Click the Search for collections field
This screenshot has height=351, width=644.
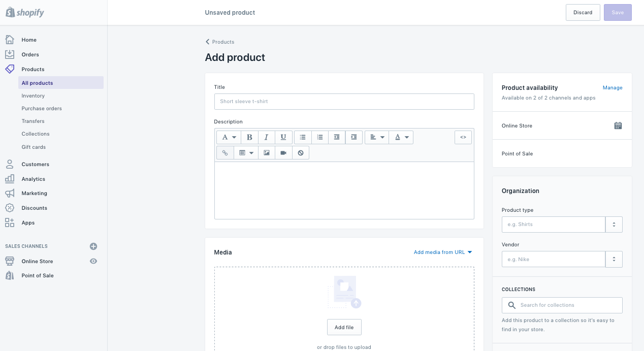tap(562, 305)
